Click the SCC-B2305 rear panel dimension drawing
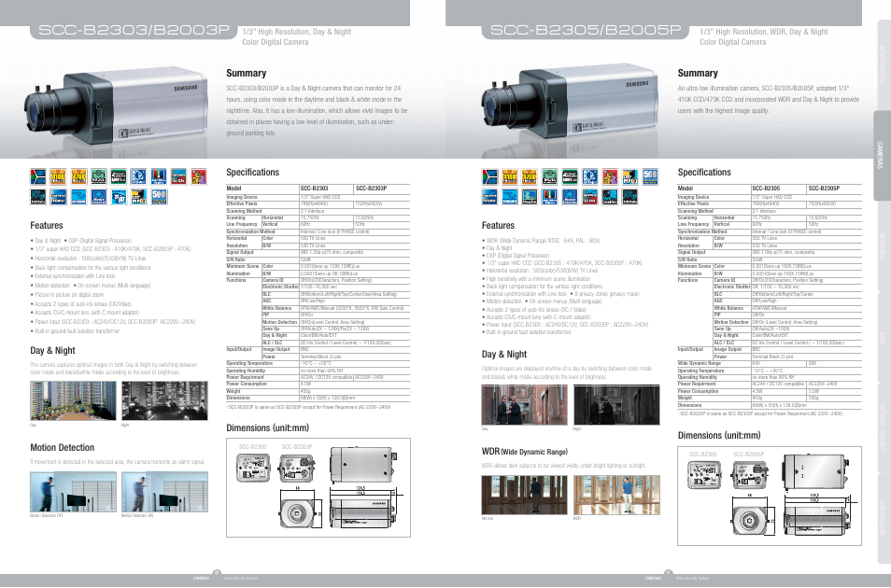This screenshot has width=891, height=588. 704,475
